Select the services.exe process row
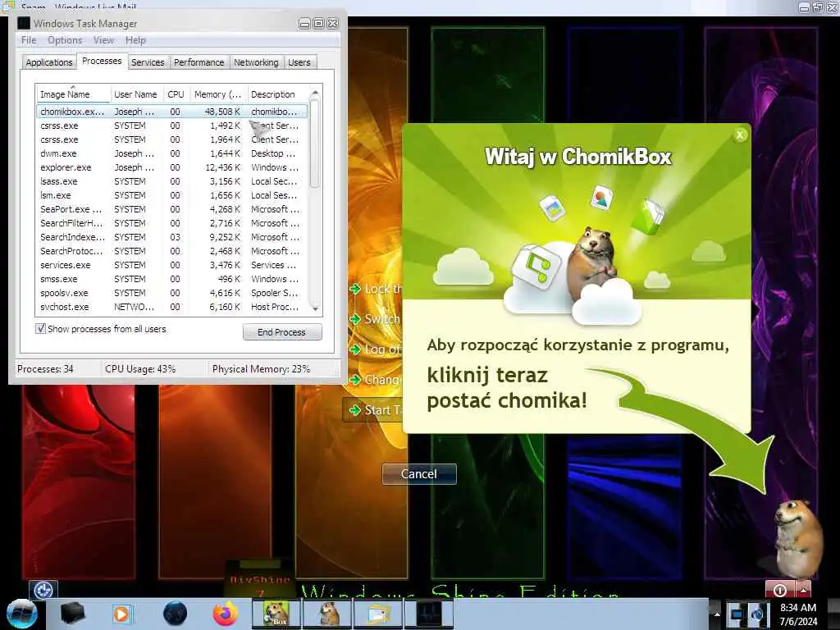 click(x=172, y=265)
